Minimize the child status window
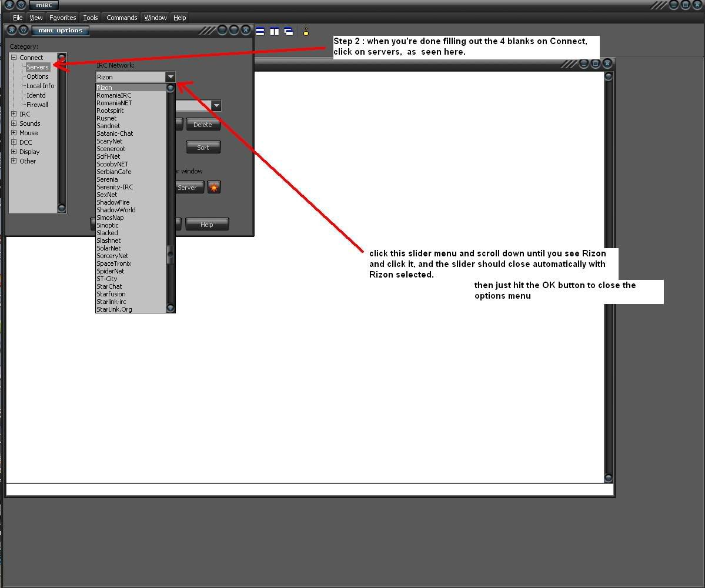Image resolution: width=705 pixels, height=588 pixels. [584, 64]
